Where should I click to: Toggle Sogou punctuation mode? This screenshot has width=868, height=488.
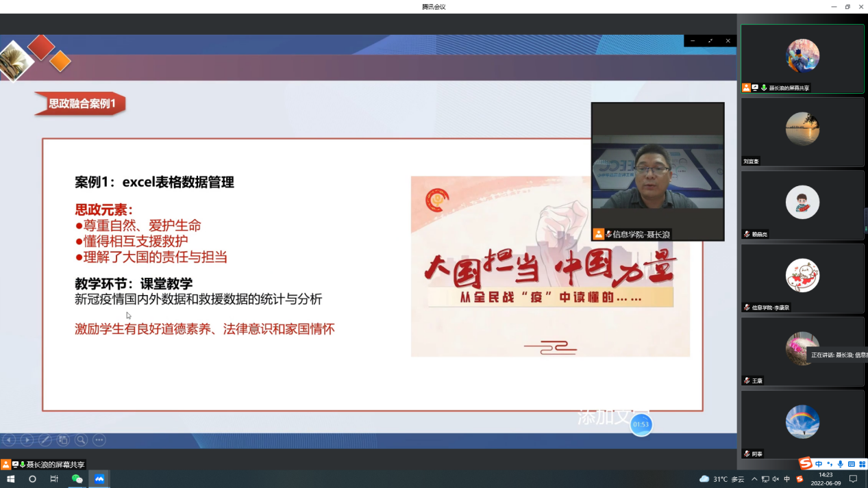pyautogui.click(x=830, y=464)
